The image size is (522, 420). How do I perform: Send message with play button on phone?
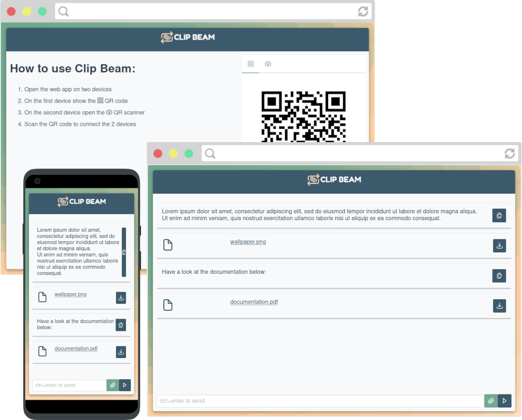[x=125, y=385]
